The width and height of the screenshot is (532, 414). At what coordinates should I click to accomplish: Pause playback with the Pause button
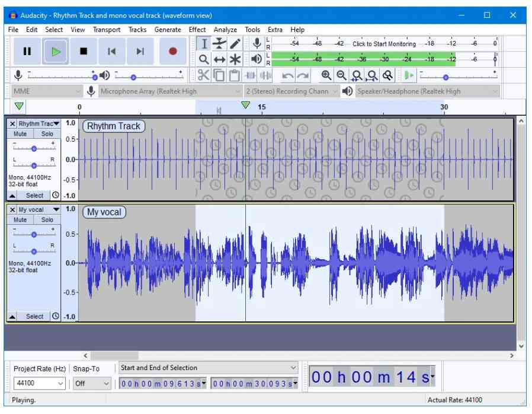pos(27,51)
